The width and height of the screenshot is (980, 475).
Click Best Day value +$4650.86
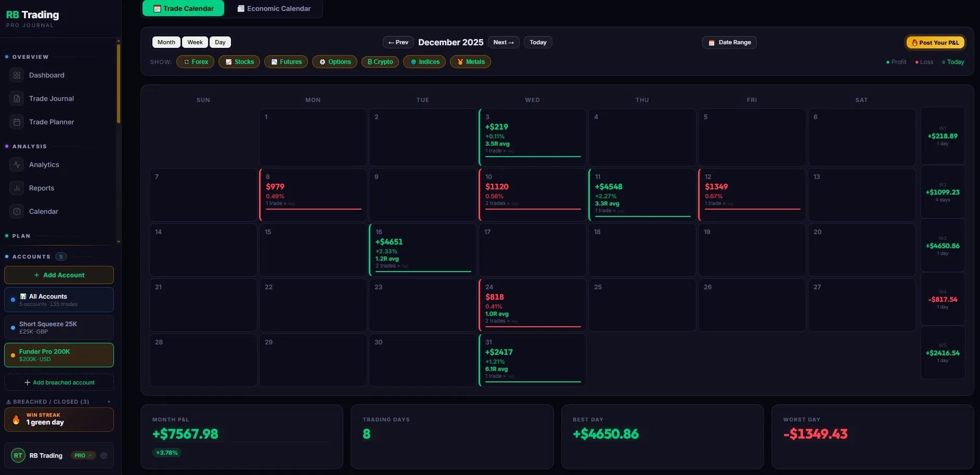[605, 434]
